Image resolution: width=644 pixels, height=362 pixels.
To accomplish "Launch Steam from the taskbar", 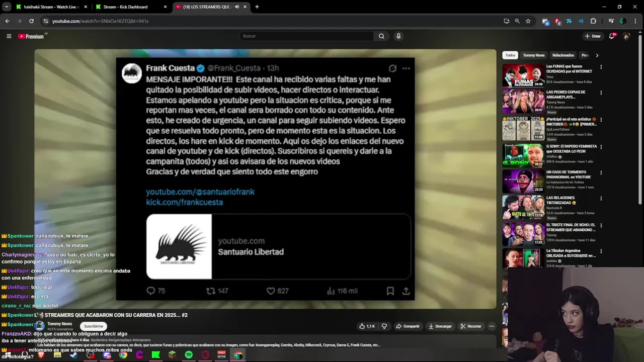I will 74,355.
